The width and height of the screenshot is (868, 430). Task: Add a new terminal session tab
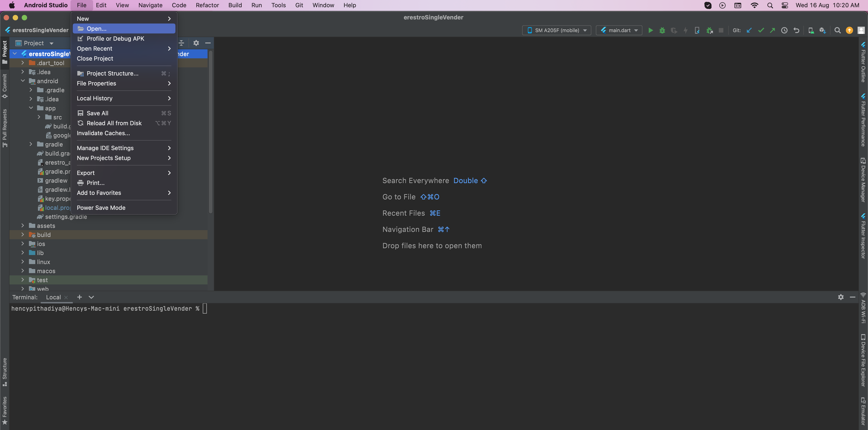80,297
